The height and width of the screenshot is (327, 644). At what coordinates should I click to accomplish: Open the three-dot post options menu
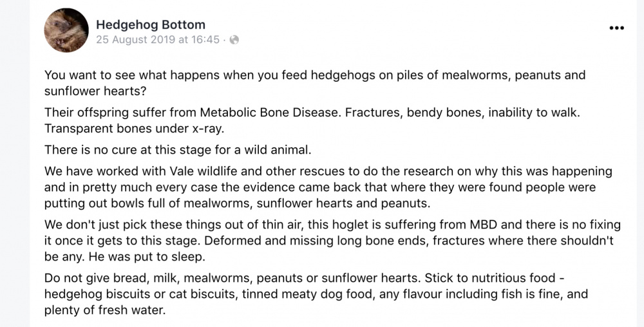point(616,28)
